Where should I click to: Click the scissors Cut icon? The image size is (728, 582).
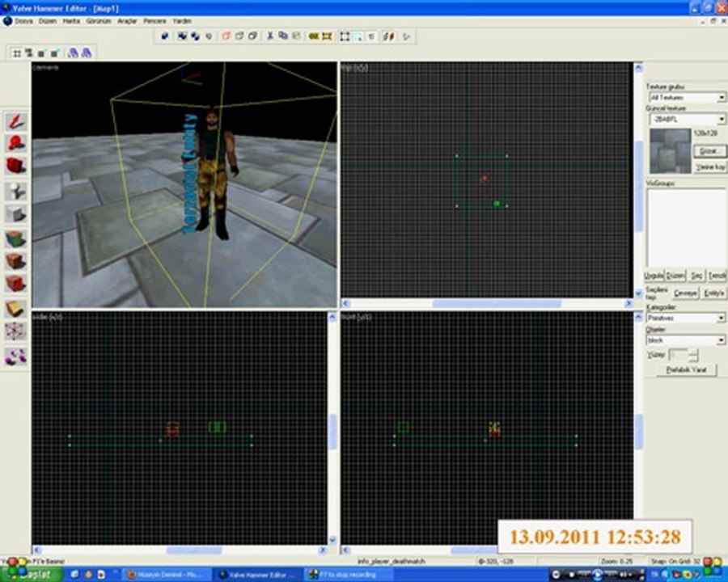[269, 36]
